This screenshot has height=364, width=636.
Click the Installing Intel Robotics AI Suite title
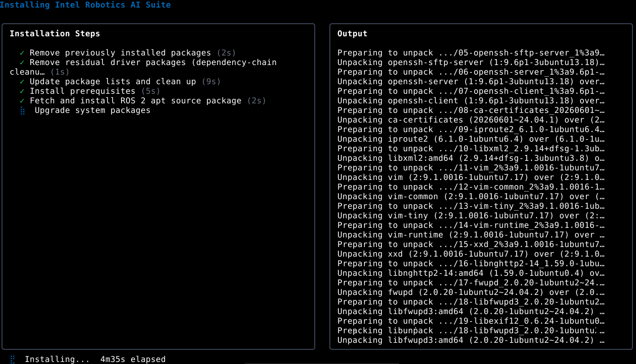point(85,5)
